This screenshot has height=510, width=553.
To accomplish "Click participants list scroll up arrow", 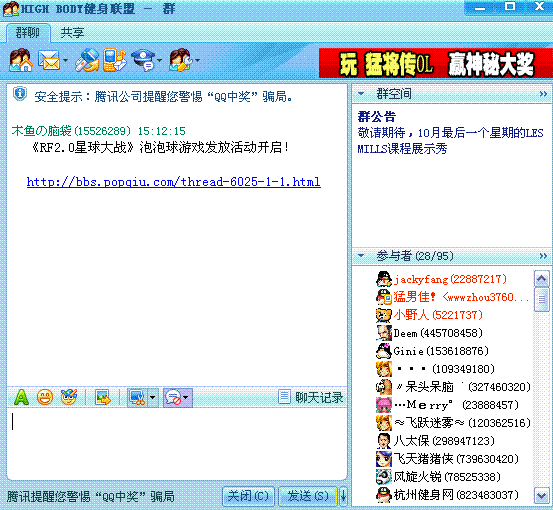I will click(542, 279).
